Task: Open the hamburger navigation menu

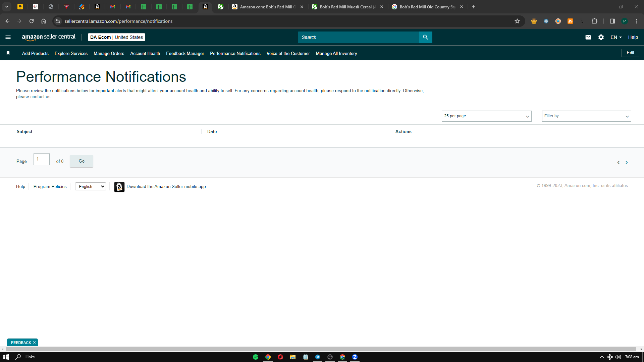Action: pos(8,37)
